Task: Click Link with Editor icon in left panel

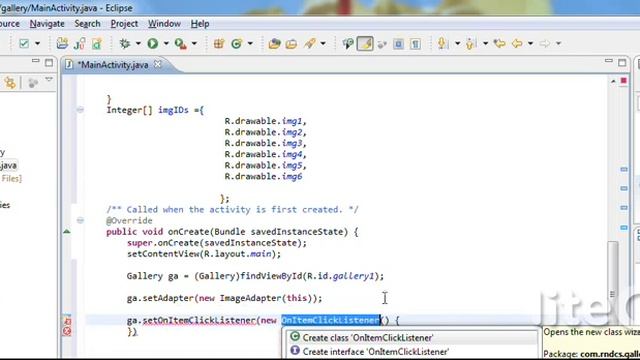Action: tap(10, 82)
